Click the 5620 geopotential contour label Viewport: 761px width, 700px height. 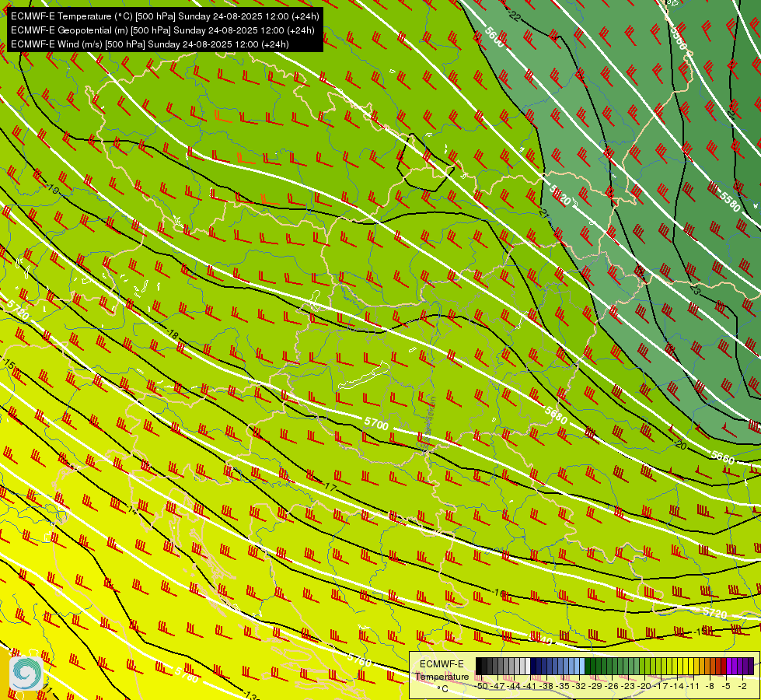[x=560, y=194]
